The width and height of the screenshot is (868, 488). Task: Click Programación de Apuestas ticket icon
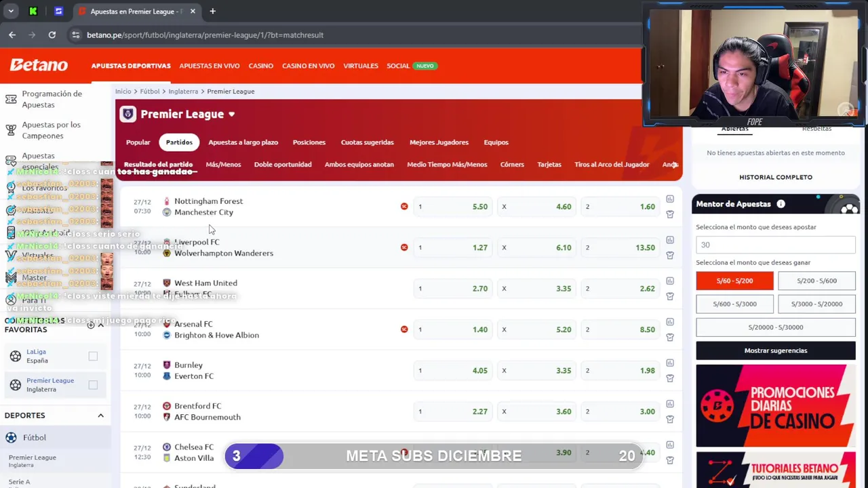[x=11, y=99]
